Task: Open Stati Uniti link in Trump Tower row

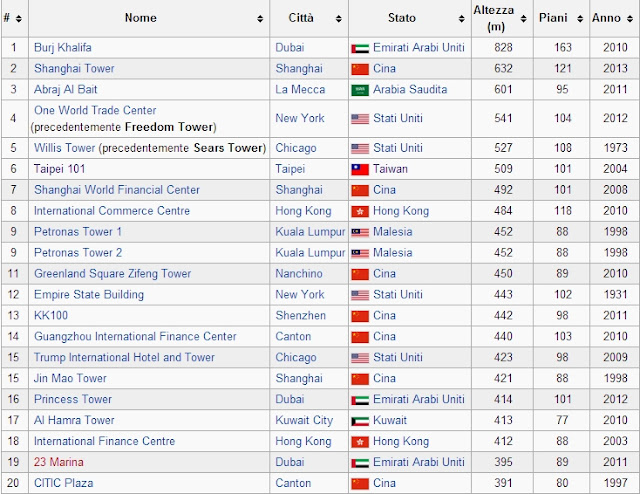Action: tap(398, 358)
